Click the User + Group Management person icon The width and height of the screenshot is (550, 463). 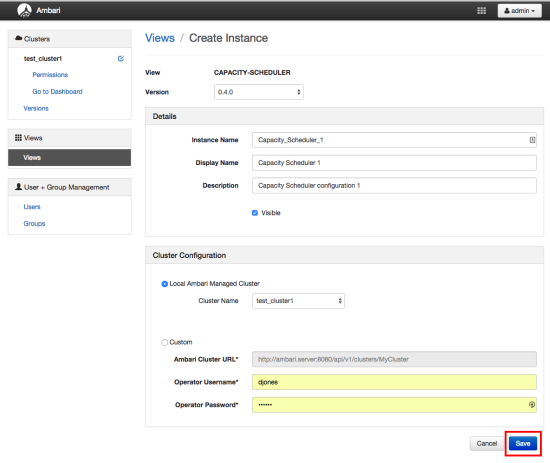pyautogui.click(x=19, y=187)
